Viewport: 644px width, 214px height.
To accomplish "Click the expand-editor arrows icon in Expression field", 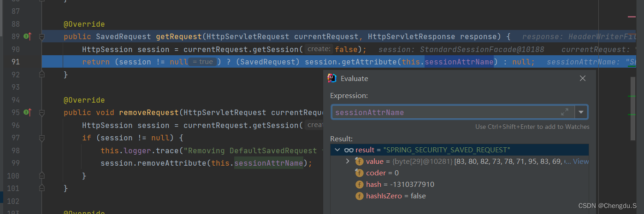I will coord(565,112).
